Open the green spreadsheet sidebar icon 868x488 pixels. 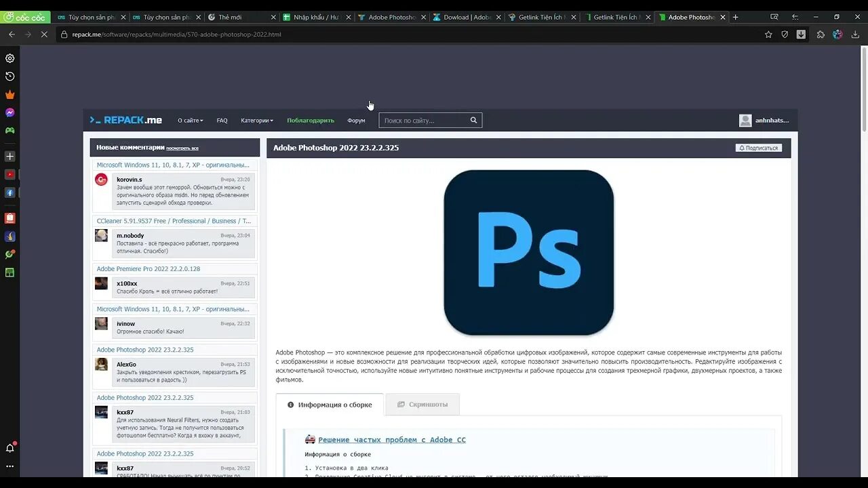click(9, 272)
